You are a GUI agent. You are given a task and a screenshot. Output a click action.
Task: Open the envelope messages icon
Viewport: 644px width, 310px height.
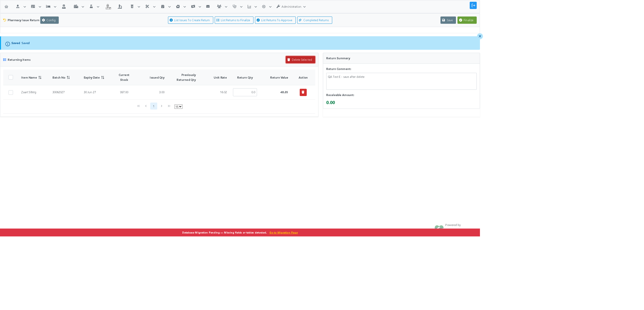click(x=208, y=7)
